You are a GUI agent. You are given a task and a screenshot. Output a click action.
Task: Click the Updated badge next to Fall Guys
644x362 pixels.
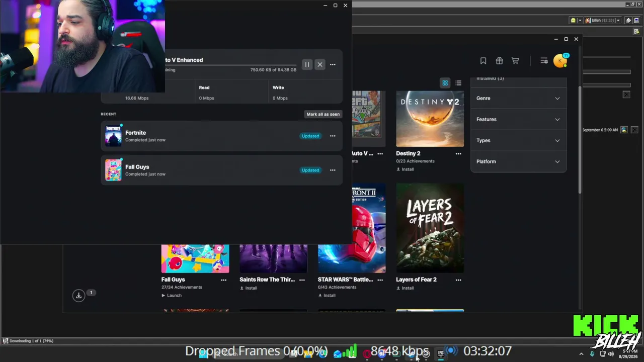point(310,170)
